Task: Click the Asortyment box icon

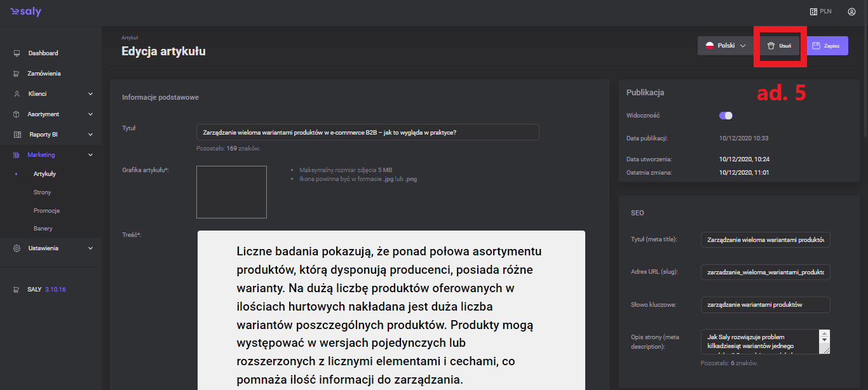Action: 17,114
